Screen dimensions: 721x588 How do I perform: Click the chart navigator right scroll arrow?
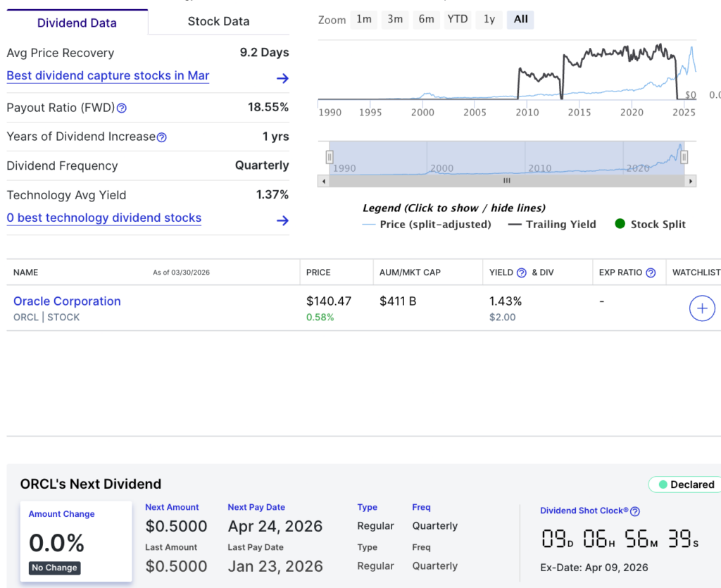[691, 181]
